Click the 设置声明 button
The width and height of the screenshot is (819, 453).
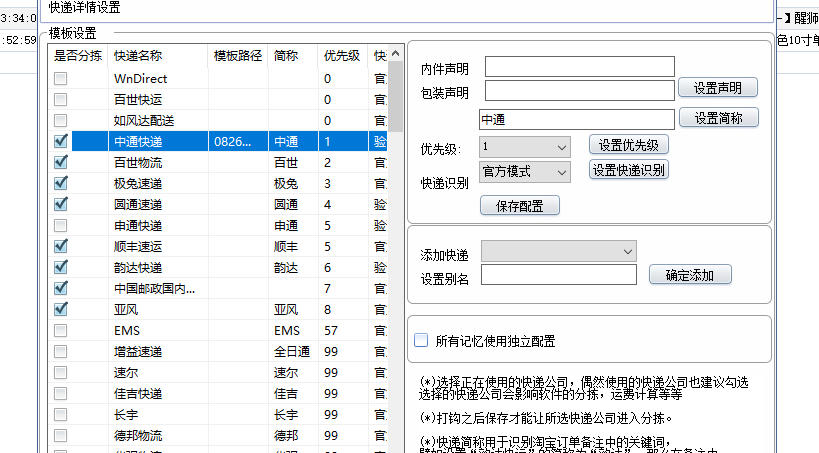click(717, 88)
